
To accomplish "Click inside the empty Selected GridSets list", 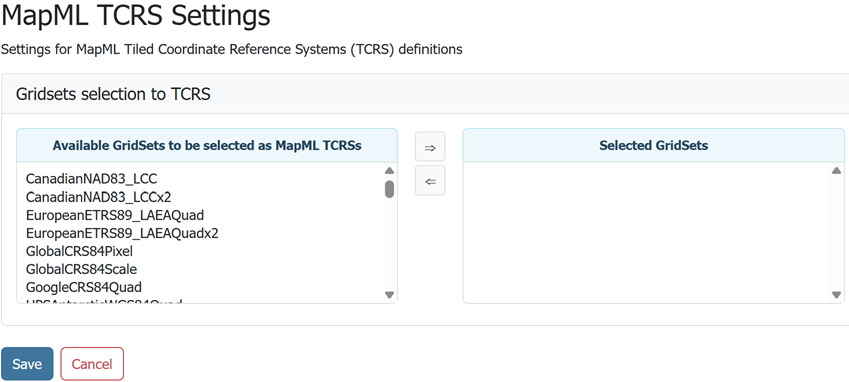I will coord(646,233).
